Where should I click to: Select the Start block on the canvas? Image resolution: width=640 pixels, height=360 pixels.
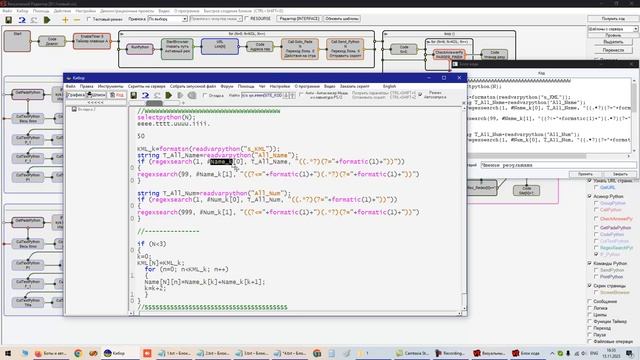(x=17, y=41)
